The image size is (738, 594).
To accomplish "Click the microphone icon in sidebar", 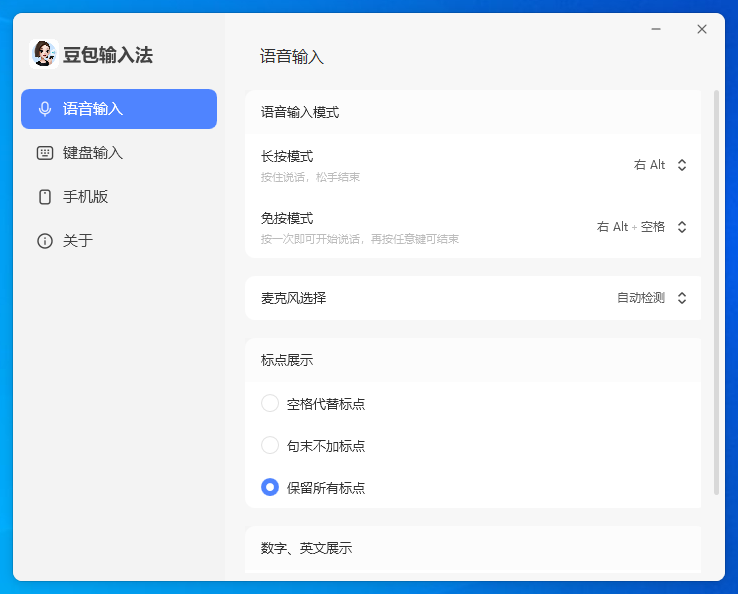I will (x=45, y=109).
